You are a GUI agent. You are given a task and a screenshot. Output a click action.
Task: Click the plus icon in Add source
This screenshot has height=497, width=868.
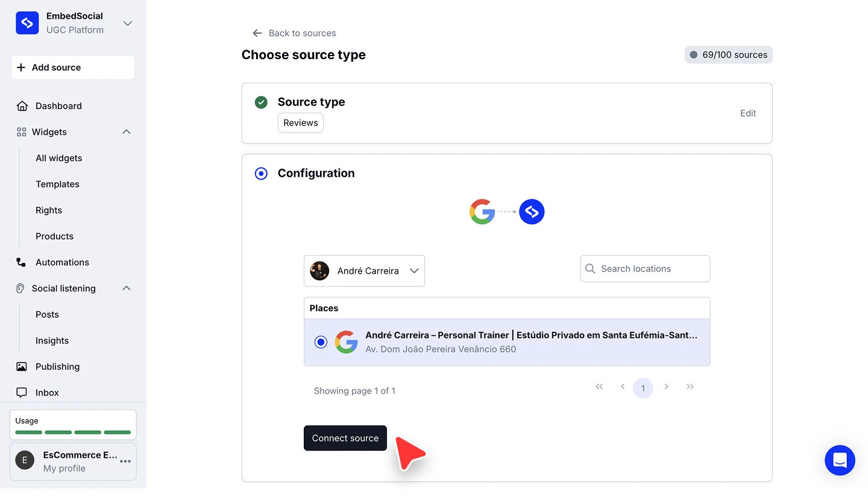click(x=21, y=68)
